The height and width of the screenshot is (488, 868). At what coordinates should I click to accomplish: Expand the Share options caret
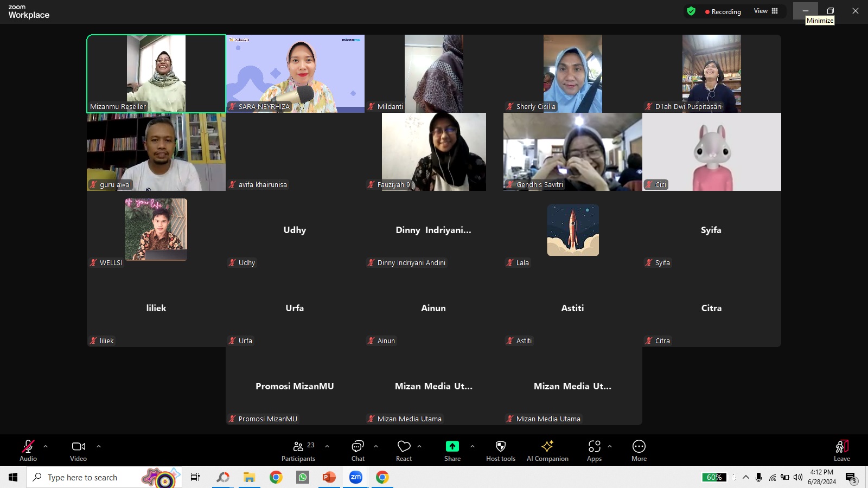(473, 446)
